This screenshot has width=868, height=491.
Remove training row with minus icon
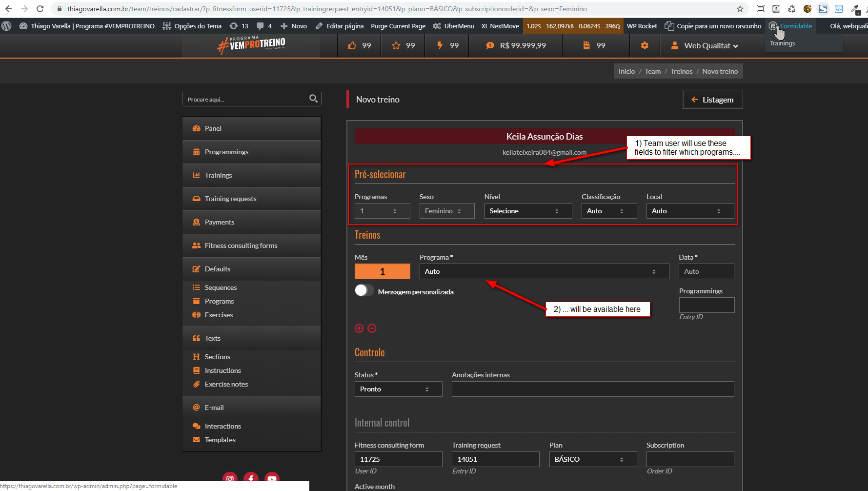point(372,328)
